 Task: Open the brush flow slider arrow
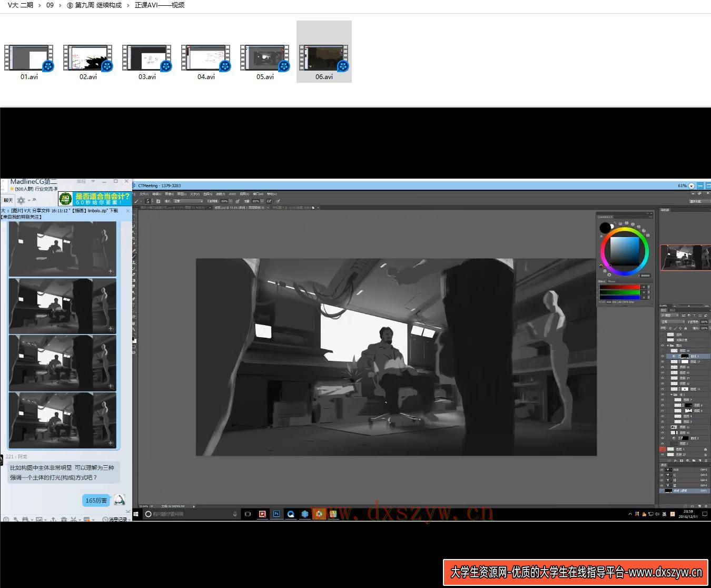[x=262, y=201]
